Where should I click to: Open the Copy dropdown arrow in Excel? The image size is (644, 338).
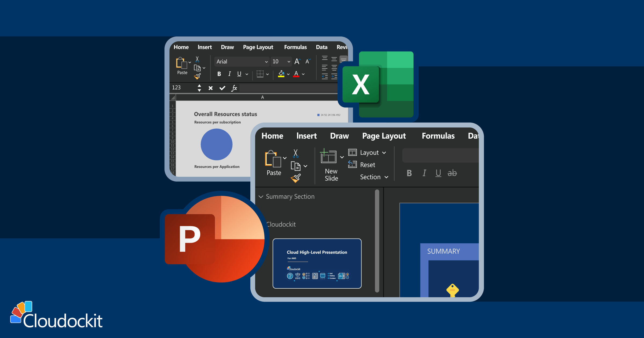204,68
